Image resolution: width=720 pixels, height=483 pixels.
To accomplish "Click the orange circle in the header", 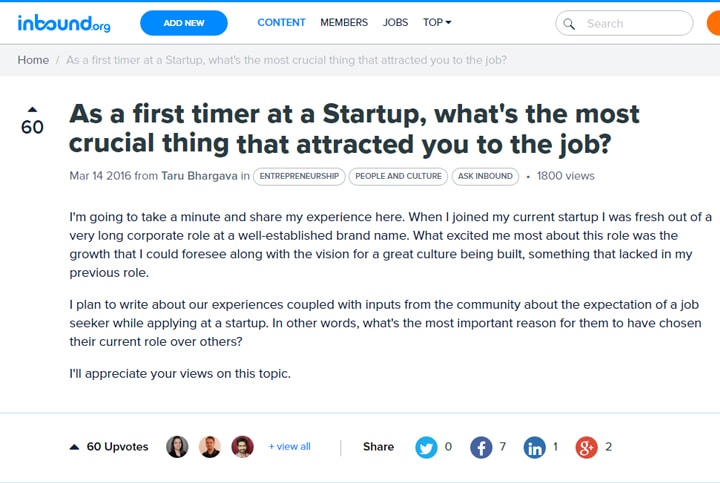I will pos(714,23).
